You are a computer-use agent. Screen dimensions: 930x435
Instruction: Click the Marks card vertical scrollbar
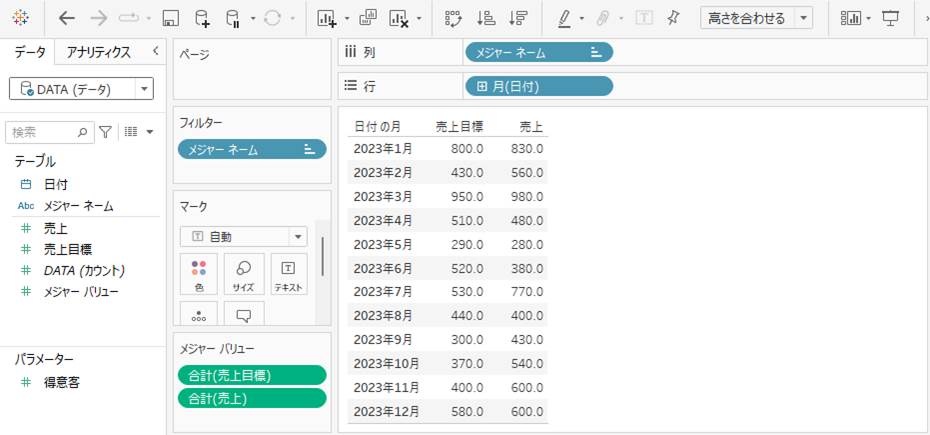coord(322,256)
